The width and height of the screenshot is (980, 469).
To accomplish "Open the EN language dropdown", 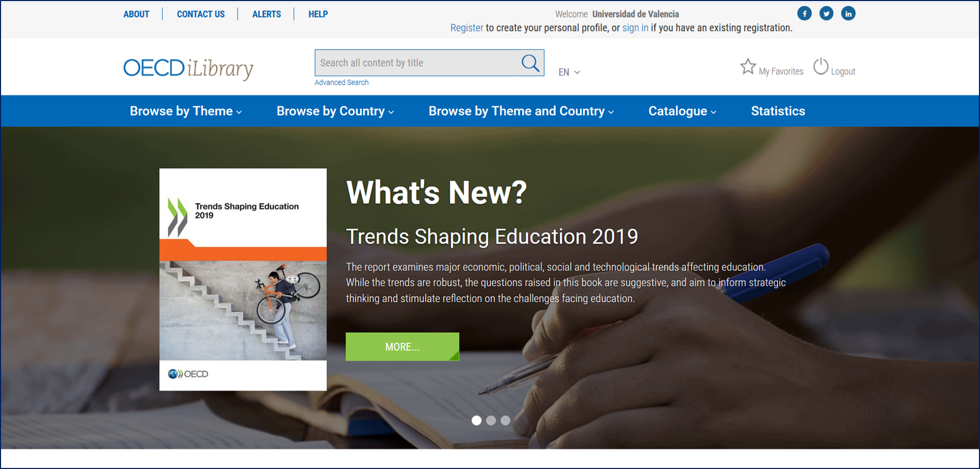I will [x=569, y=72].
